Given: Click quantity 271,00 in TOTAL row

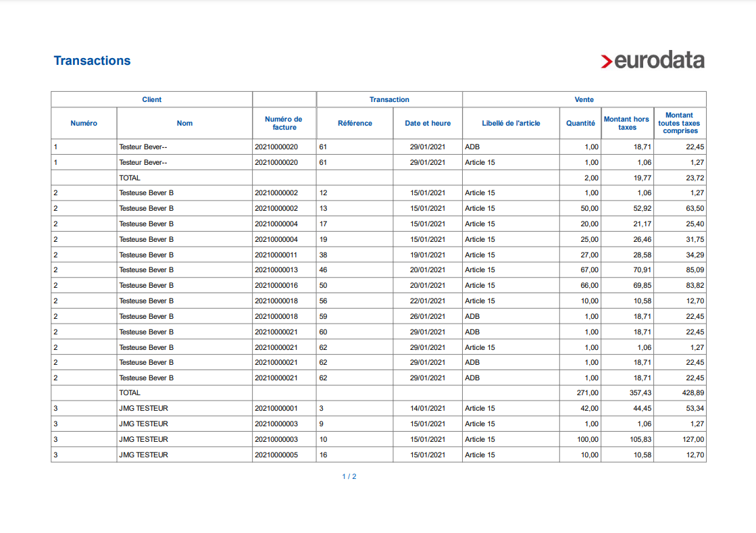Looking at the screenshot, I should coord(588,392).
